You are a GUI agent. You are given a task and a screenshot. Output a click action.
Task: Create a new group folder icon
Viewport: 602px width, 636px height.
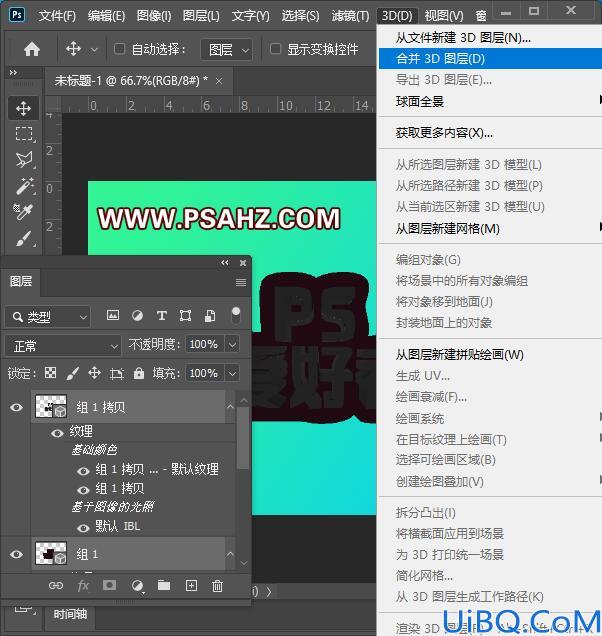[x=164, y=585]
